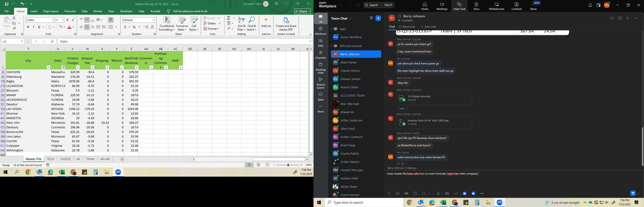Open the 14-18 july tech.xlsx attachment

434,98
